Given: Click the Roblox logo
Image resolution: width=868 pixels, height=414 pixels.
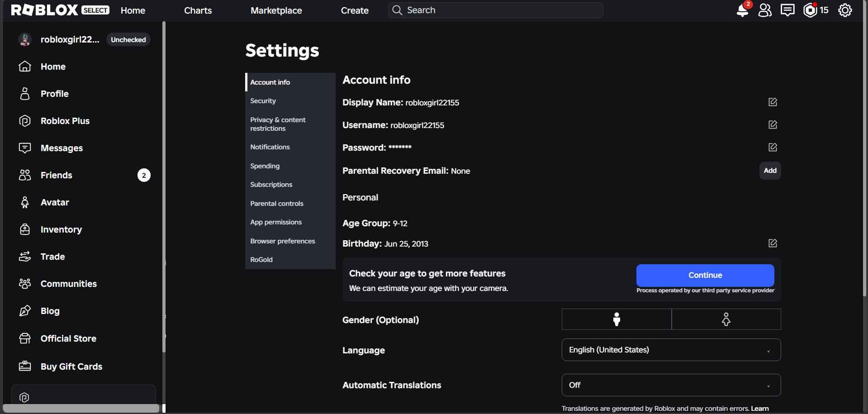Looking at the screenshot, I should pyautogui.click(x=44, y=10).
